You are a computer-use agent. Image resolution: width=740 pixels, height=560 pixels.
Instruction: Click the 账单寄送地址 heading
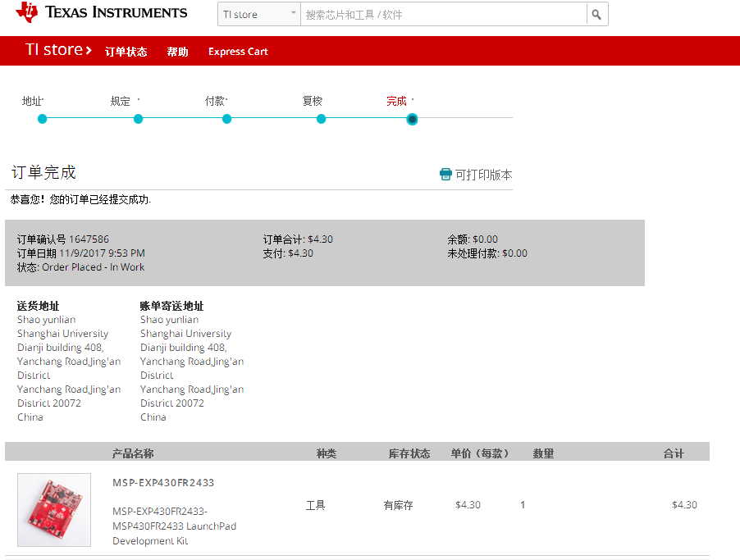[x=171, y=306]
